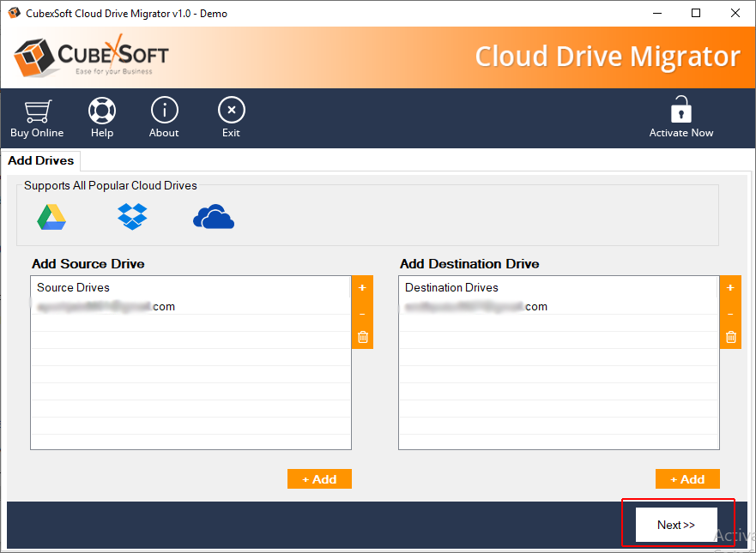Open Help from the toolbar
The width and height of the screenshot is (756, 553).
[x=102, y=111]
